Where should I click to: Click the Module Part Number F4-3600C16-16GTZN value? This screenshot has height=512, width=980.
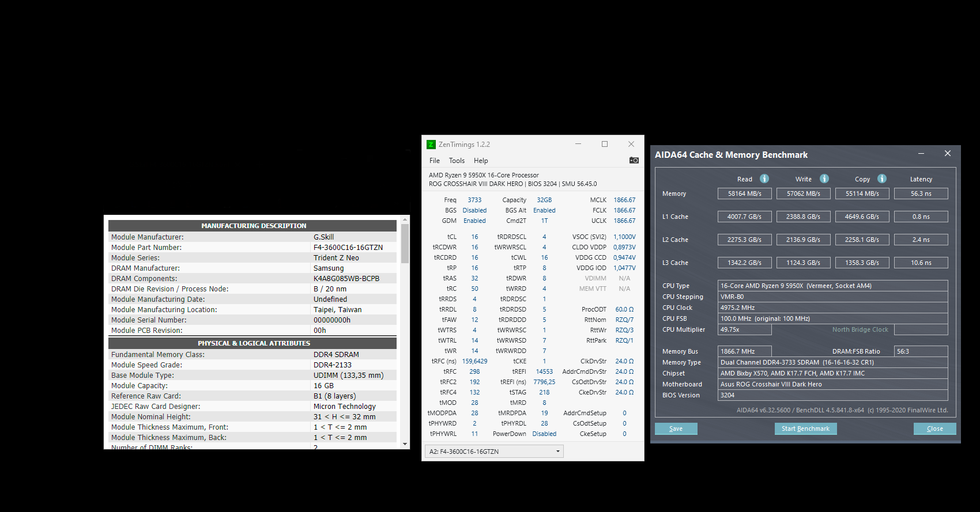[x=348, y=247]
